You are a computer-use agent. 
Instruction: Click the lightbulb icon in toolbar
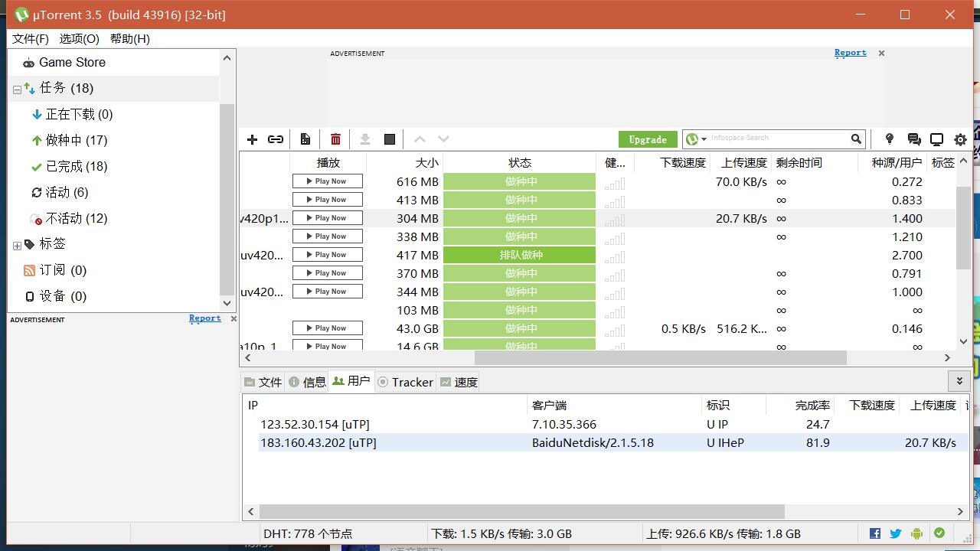889,139
